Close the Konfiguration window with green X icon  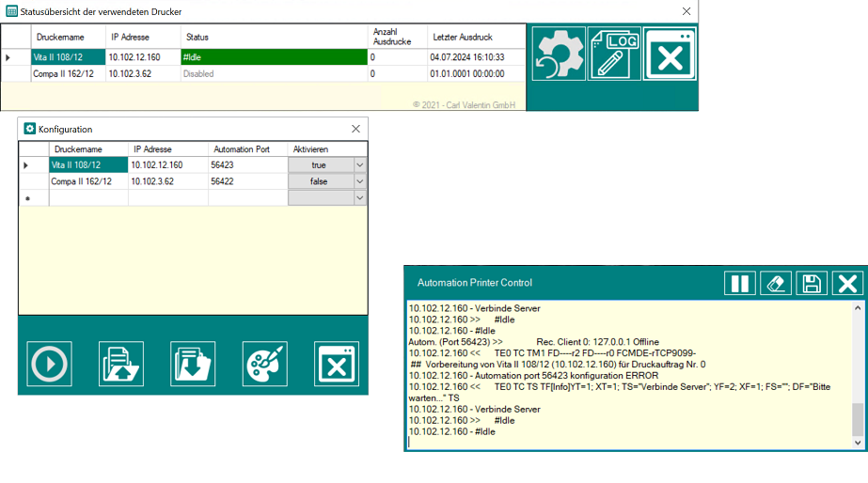(336, 364)
